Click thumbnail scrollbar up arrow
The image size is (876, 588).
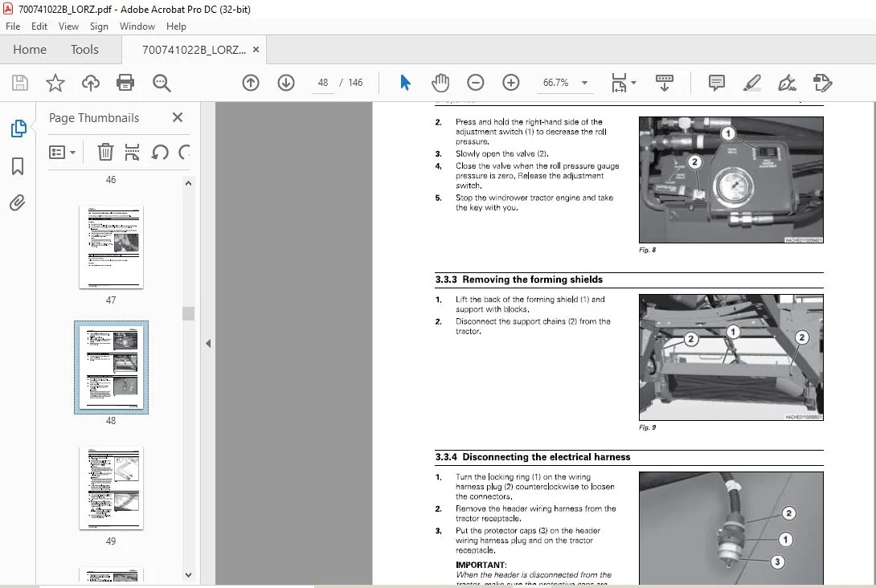click(x=188, y=183)
